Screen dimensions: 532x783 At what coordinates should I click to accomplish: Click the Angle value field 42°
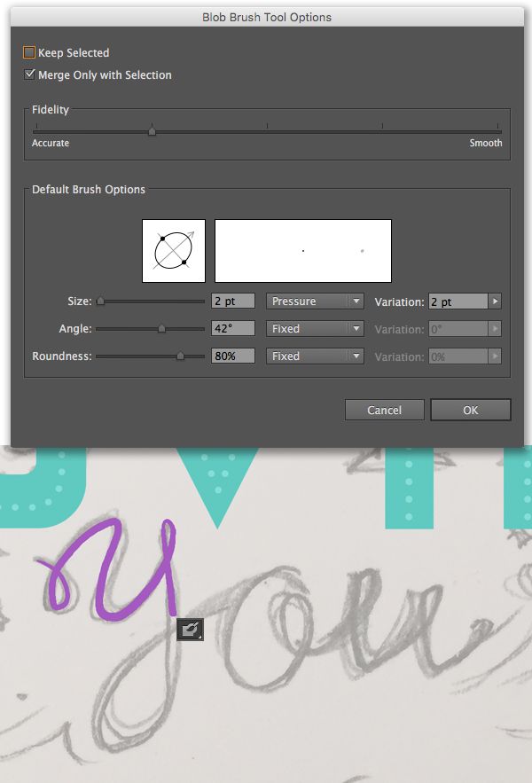tap(233, 329)
